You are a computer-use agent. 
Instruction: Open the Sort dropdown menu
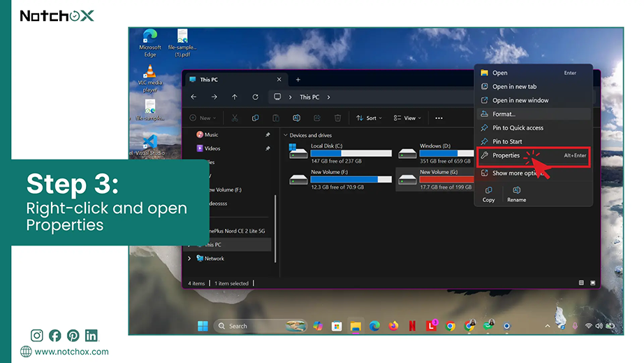(369, 118)
